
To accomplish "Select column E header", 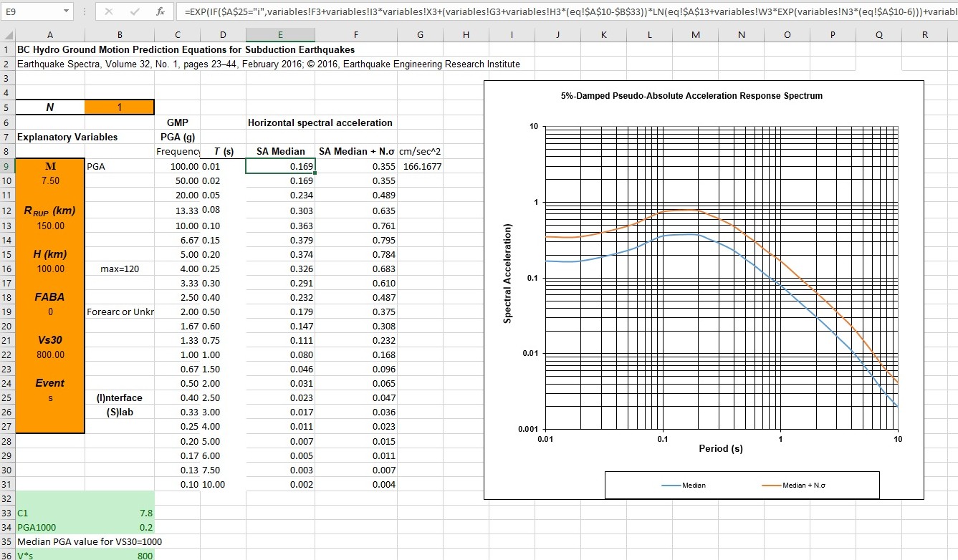I will click(x=279, y=34).
